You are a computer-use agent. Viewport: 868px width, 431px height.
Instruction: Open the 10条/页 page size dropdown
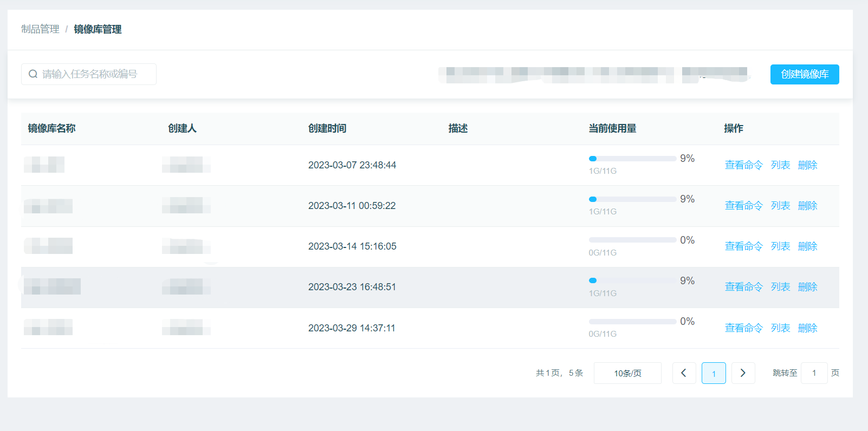point(627,373)
